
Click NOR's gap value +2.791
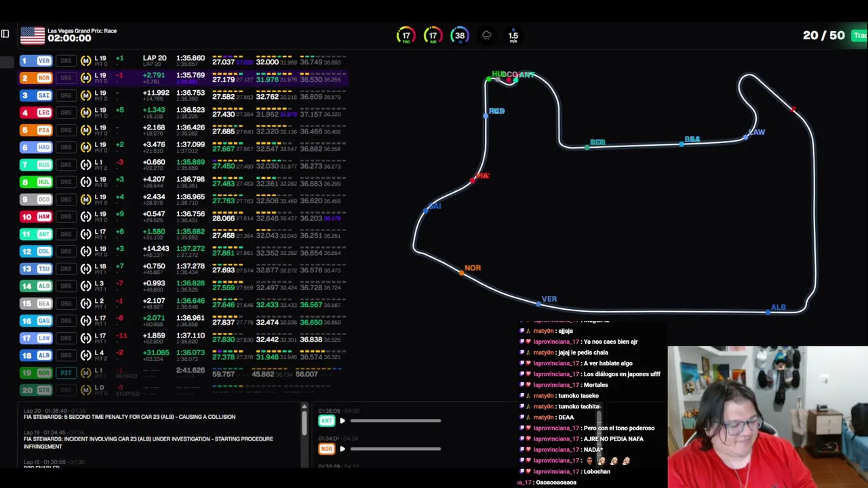(154, 76)
